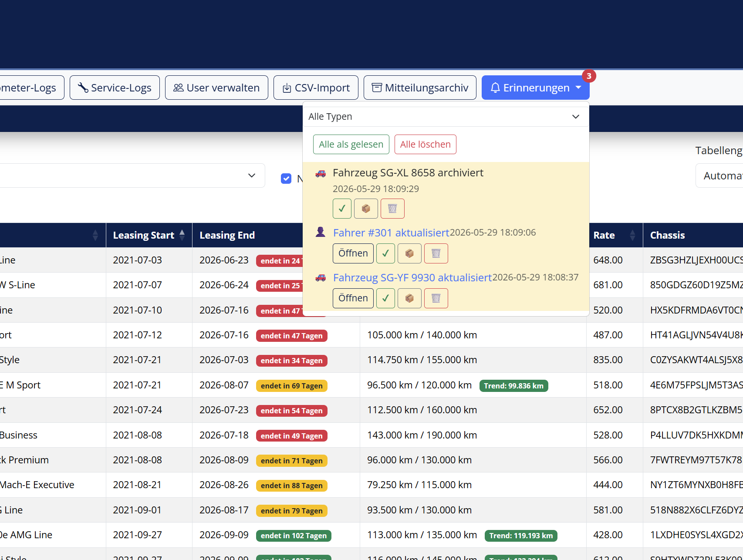Archive the 'Fahrzeug SG-XL 8658 archiviert' notification
Viewport: 743px width, 560px height.
pyautogui.click(x=366, y=209)
